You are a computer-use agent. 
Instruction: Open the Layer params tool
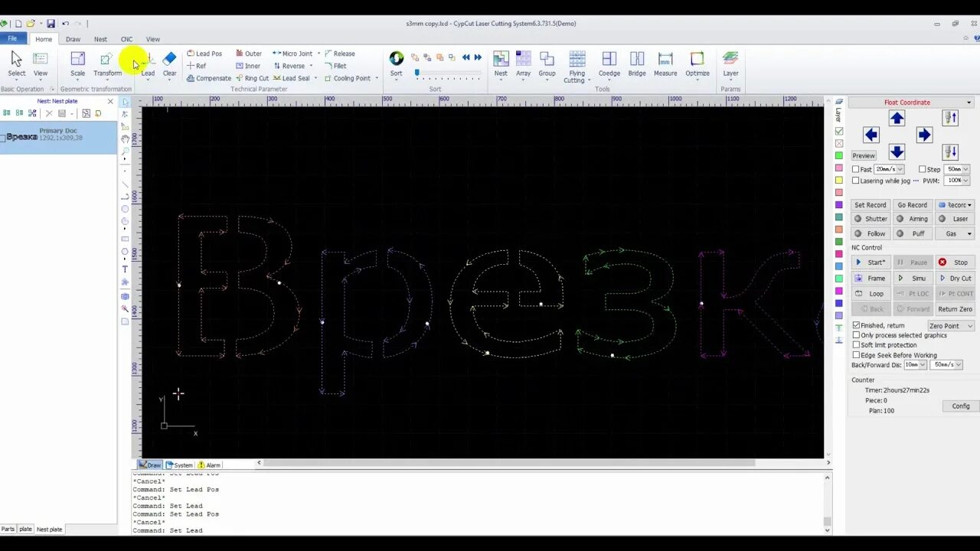(730, 64)
